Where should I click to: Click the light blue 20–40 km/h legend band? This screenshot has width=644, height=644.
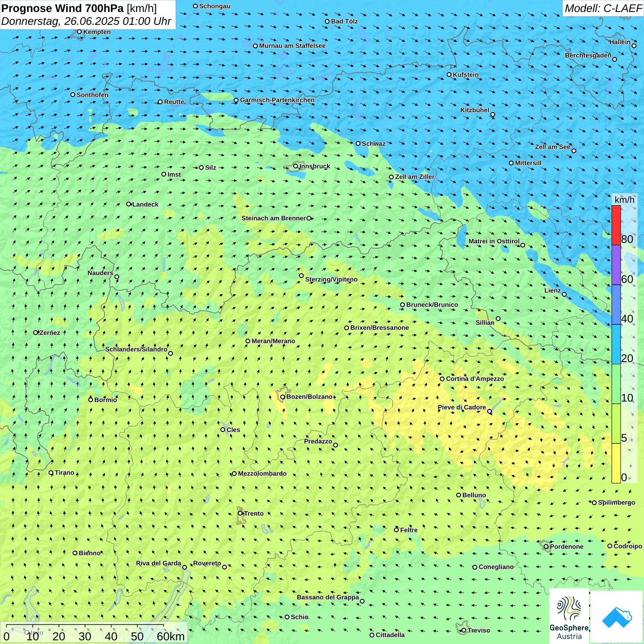pos(616,344)
